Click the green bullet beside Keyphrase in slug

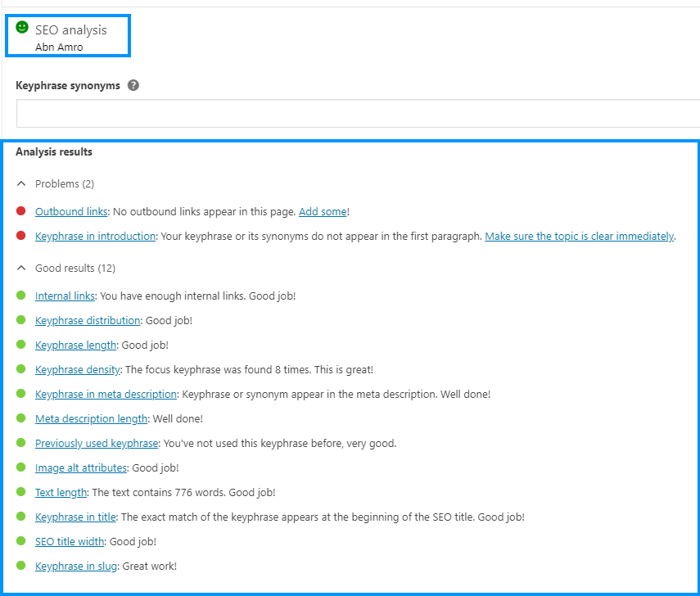tap(21, 566)
